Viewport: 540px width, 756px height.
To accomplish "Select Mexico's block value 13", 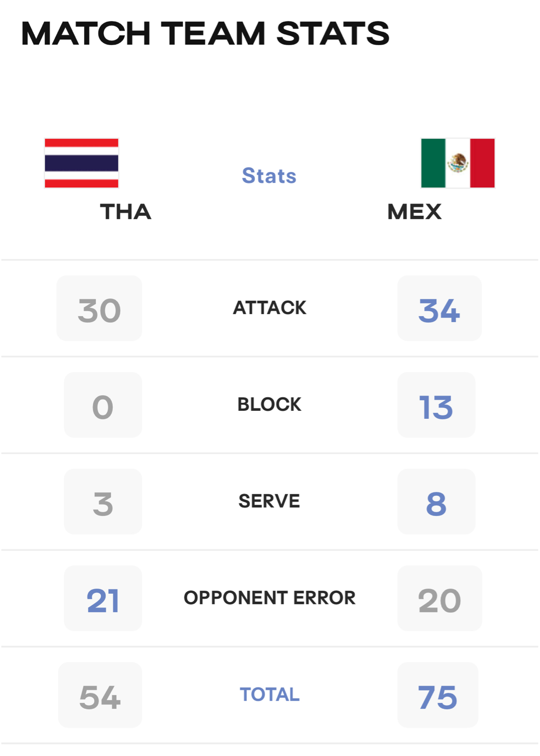I will 436,405.
